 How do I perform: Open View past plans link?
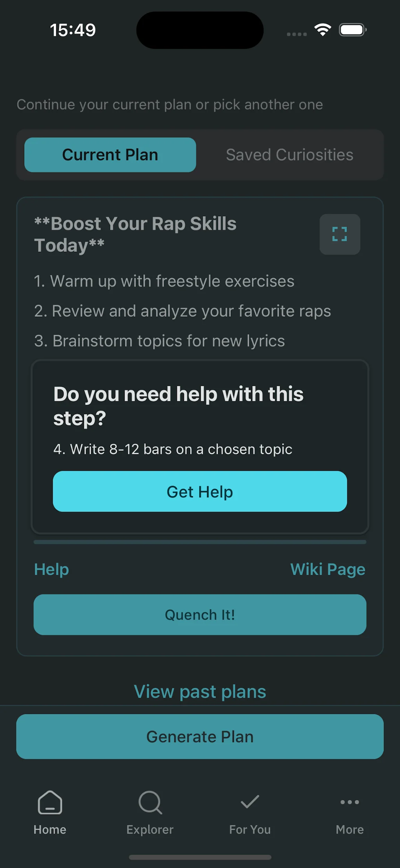[x=200, y=692]
